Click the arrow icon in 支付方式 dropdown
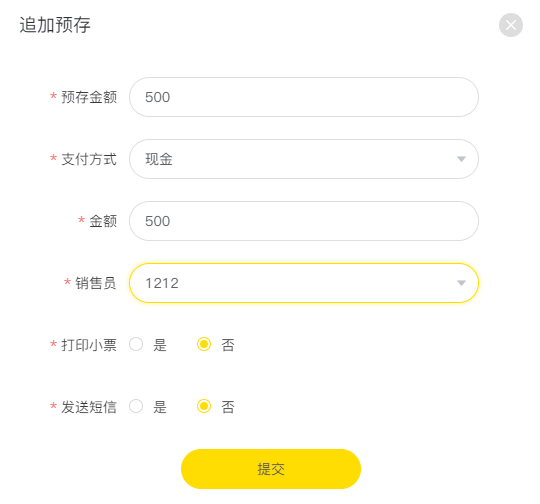Viewport: 540px width, 504px height. pos(461,159)
